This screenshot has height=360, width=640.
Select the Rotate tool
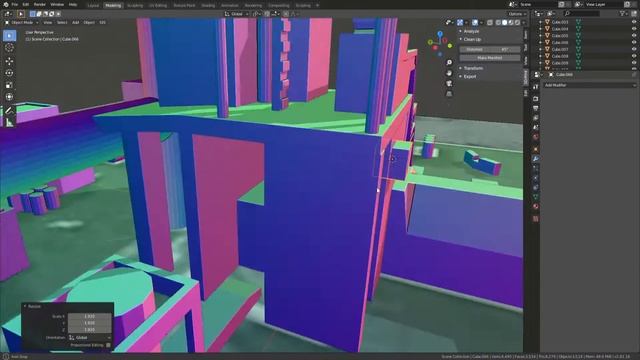(x=9, y=73)
